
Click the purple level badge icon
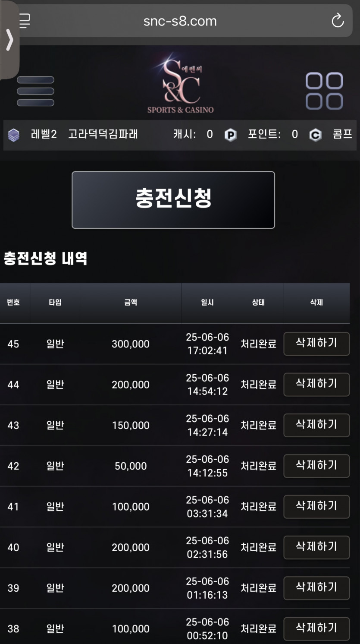[x=14, y=135]
